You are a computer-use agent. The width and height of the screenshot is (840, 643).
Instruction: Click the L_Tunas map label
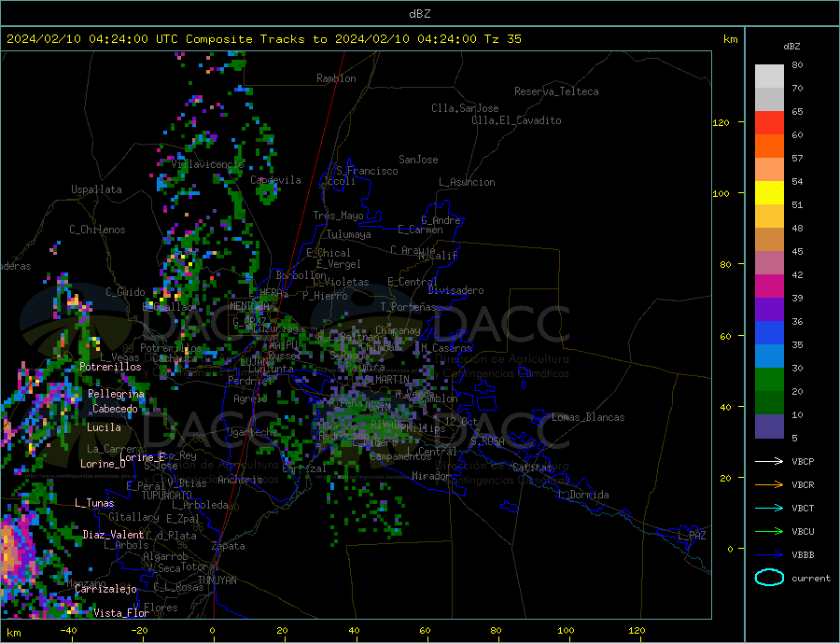tap(94, 503)
